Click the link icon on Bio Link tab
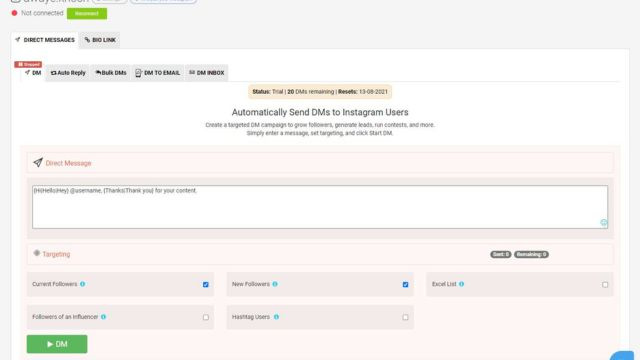Viewport: 640px width, 360px height. 87,40
